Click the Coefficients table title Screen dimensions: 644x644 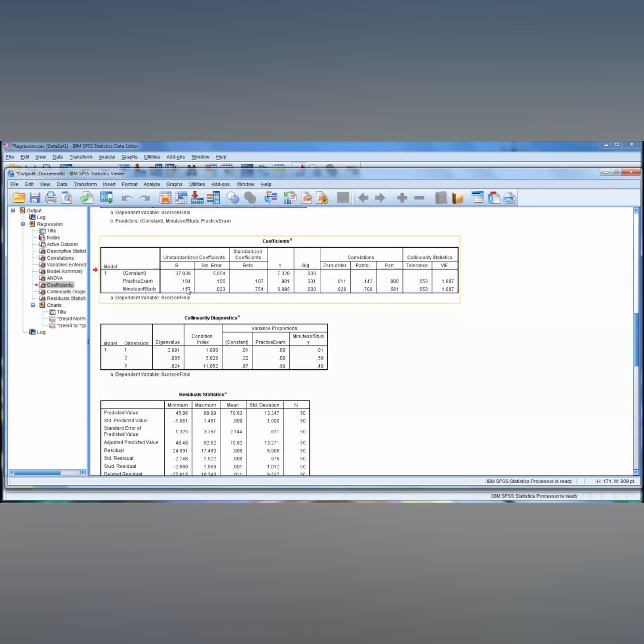(277, 241)
